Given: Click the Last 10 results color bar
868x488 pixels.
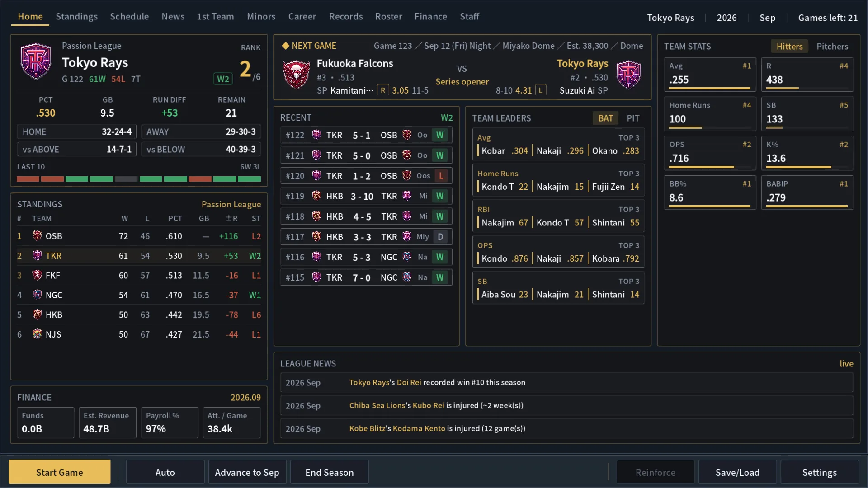Looking at the screenshot, I should [139, 179].
